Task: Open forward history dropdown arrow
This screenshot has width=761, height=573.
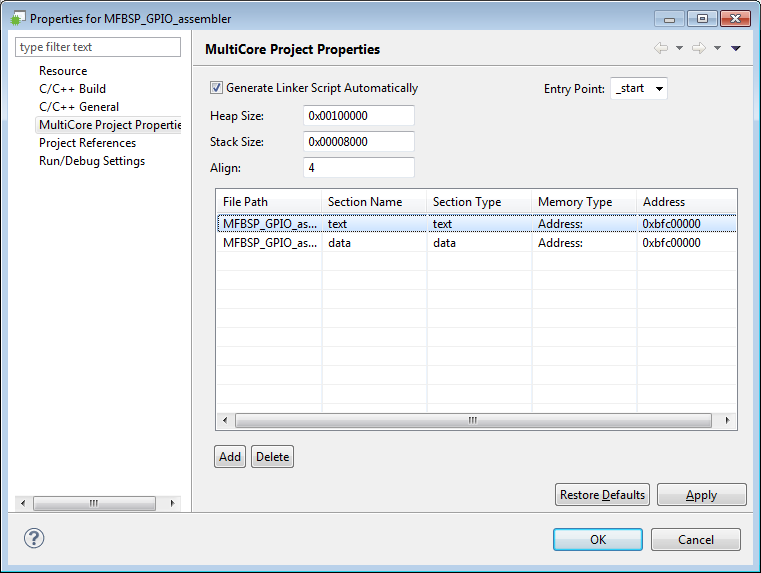Action: coord(717,49)
